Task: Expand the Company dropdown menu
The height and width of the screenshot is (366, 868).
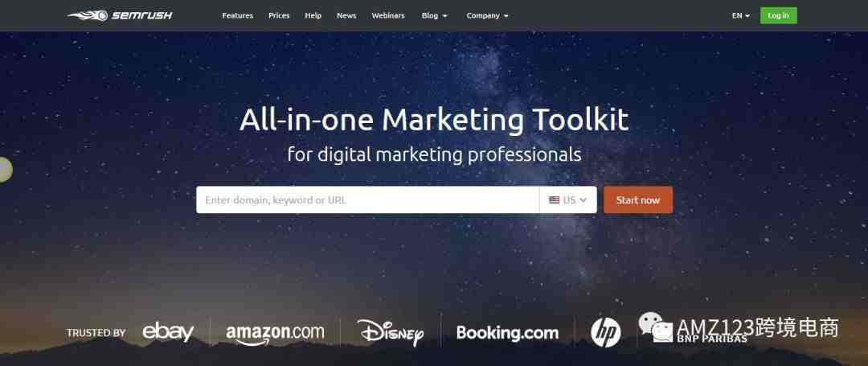Action: (487, 15)
